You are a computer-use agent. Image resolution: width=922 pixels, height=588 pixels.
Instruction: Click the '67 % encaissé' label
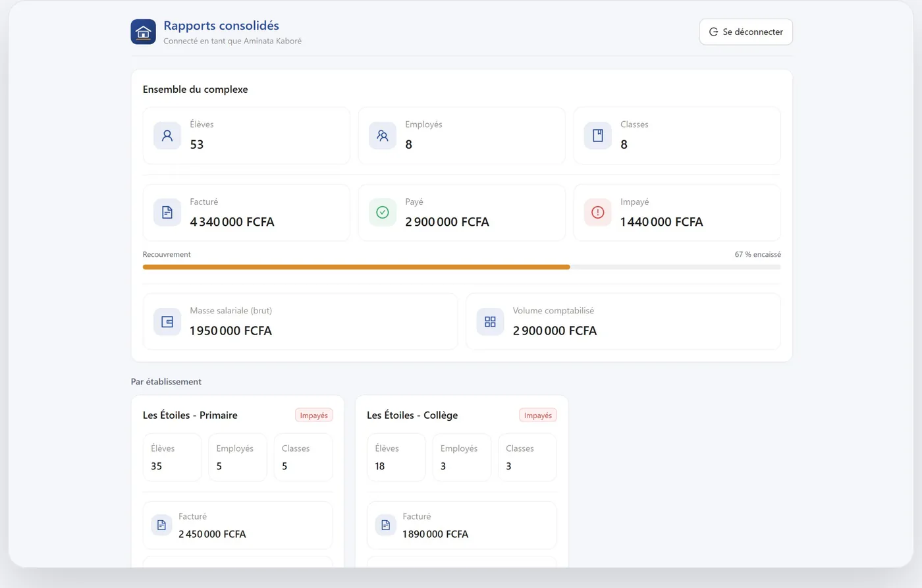pyautogui.click(x=758, y=254)
